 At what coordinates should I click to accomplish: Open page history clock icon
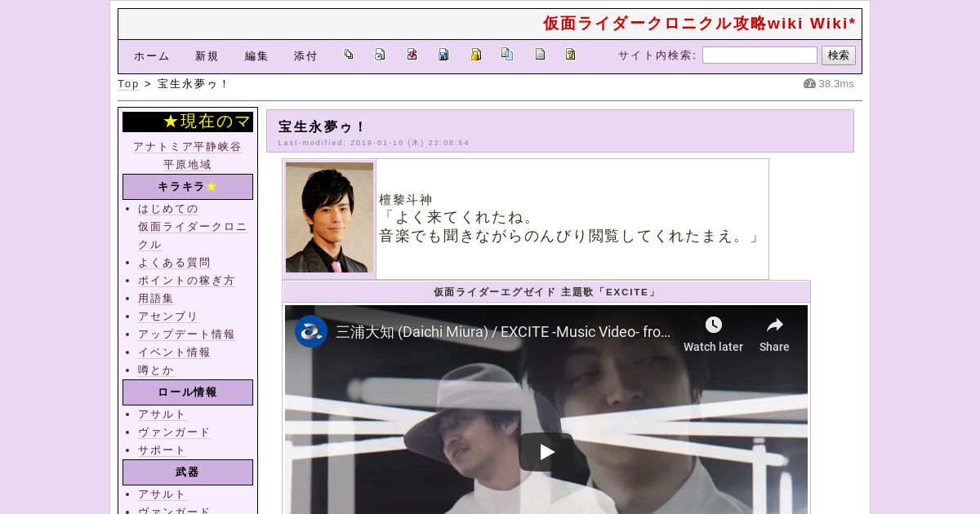pos(380,55)
